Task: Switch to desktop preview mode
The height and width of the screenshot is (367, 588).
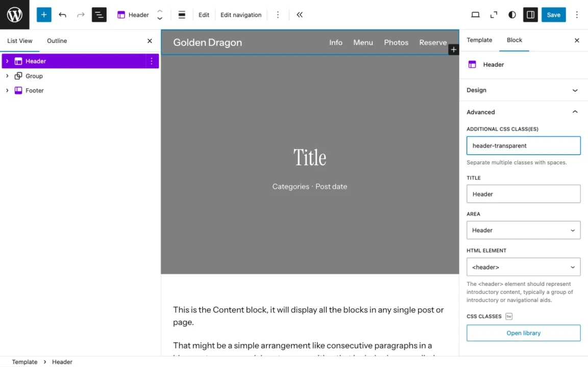Action: (x=475, y=14)
